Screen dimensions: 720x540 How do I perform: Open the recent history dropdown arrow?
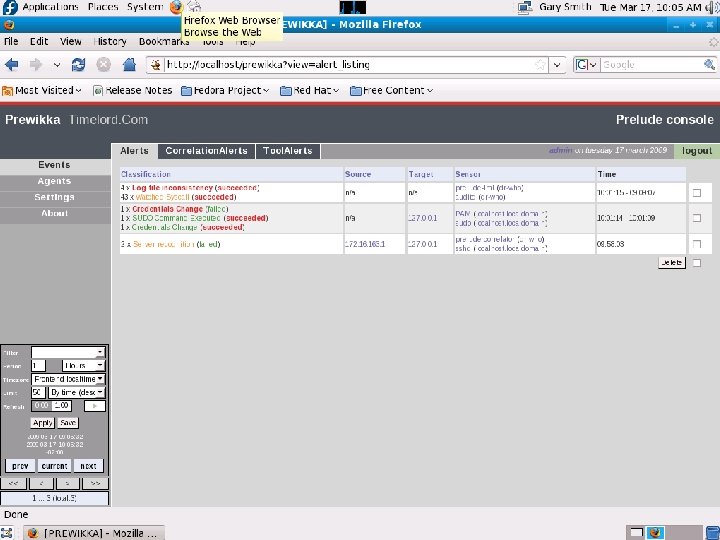point(56,65)
